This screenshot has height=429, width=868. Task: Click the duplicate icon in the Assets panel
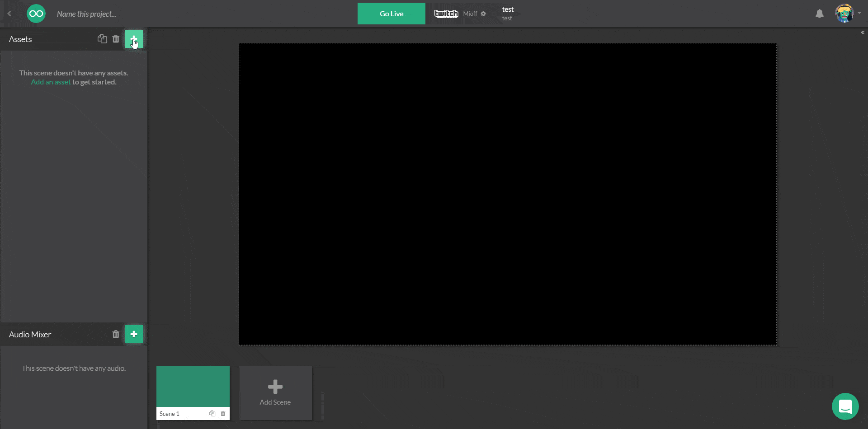(102, 39)
